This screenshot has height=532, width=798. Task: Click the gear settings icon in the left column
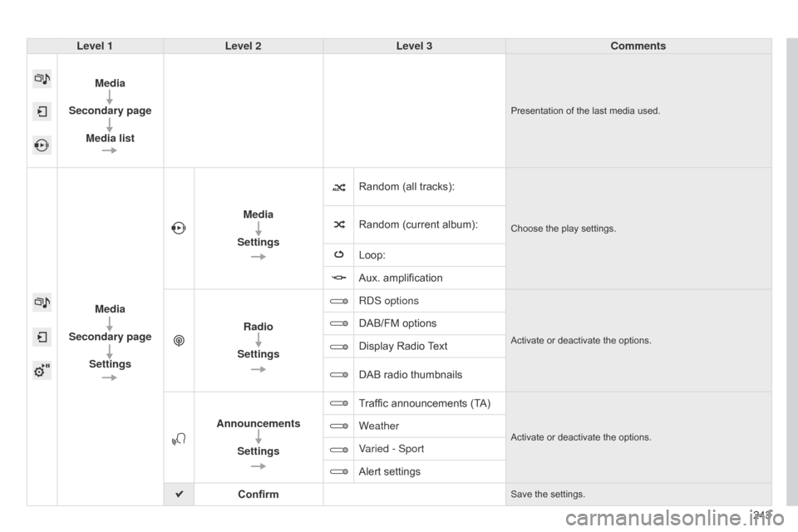(42, 370)
